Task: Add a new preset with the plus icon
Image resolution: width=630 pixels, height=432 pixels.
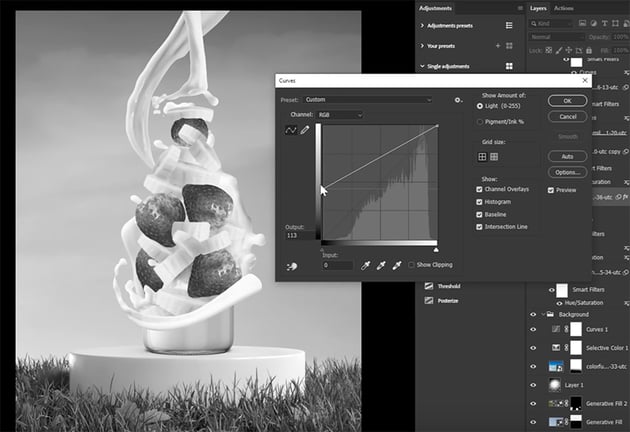Action: point(498,45)
